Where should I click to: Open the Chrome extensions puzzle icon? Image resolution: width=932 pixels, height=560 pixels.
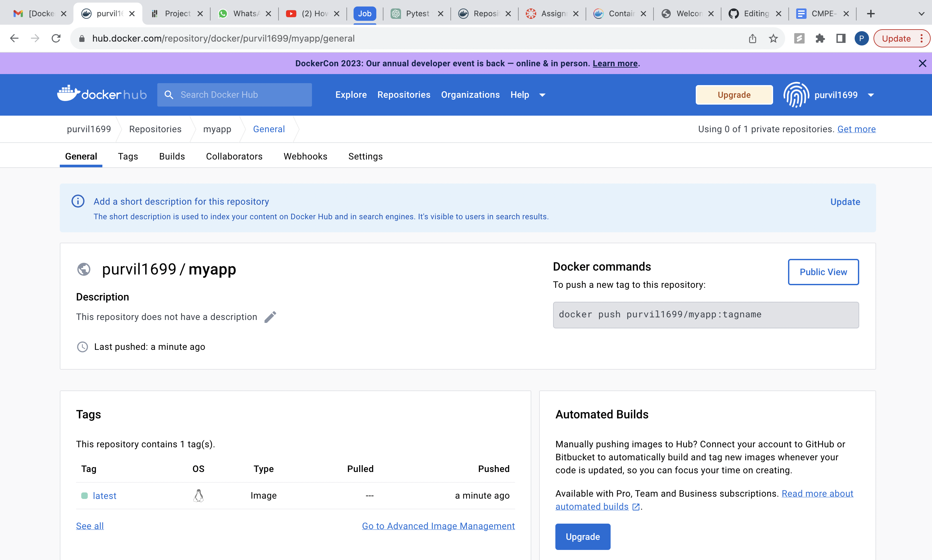tap(820, 38)
